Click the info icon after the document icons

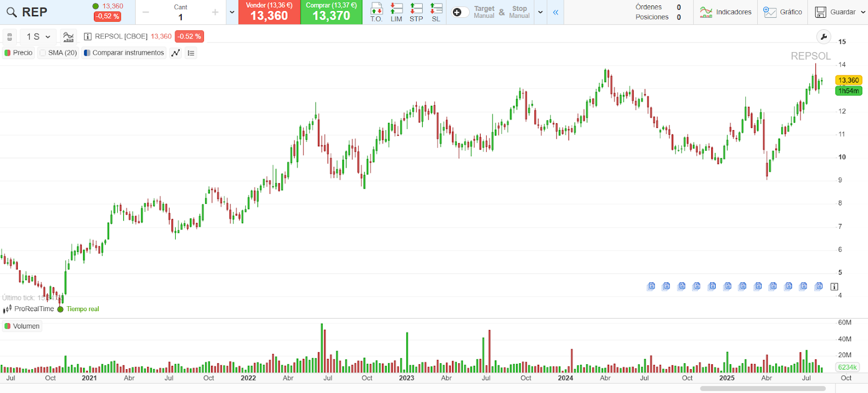pyautogui.click(x=834, y=286)
